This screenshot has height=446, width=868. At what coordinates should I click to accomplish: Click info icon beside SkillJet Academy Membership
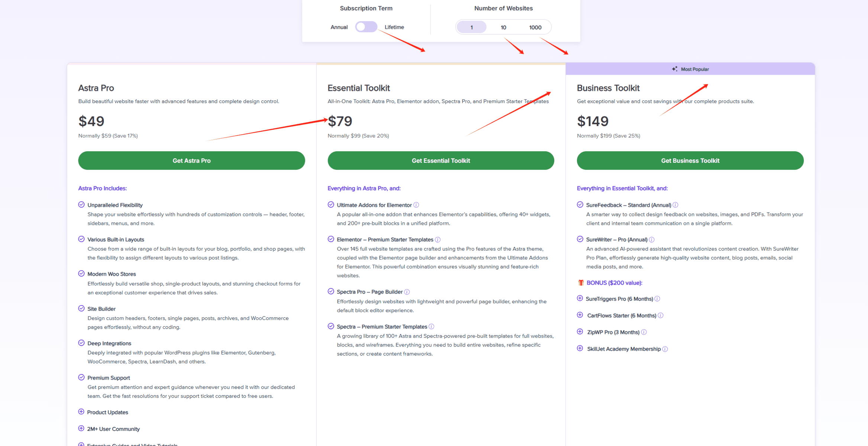click(665, 349)
